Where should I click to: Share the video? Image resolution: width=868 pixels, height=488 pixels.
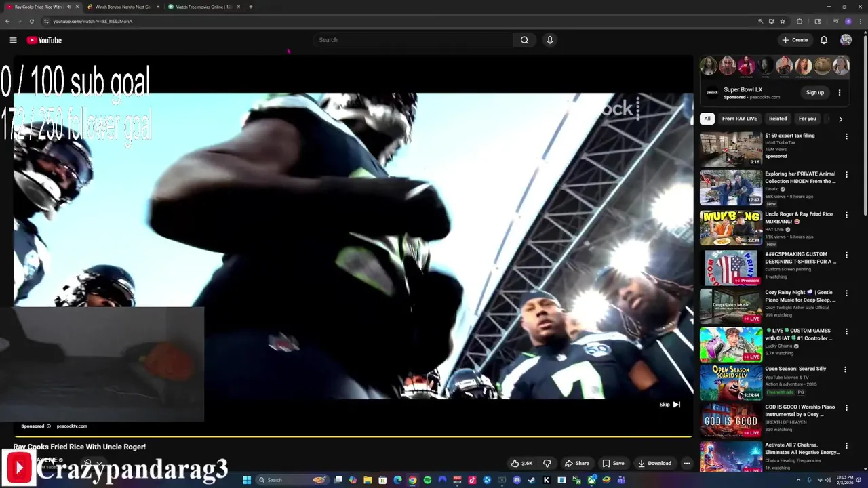[x=577, y=464]
